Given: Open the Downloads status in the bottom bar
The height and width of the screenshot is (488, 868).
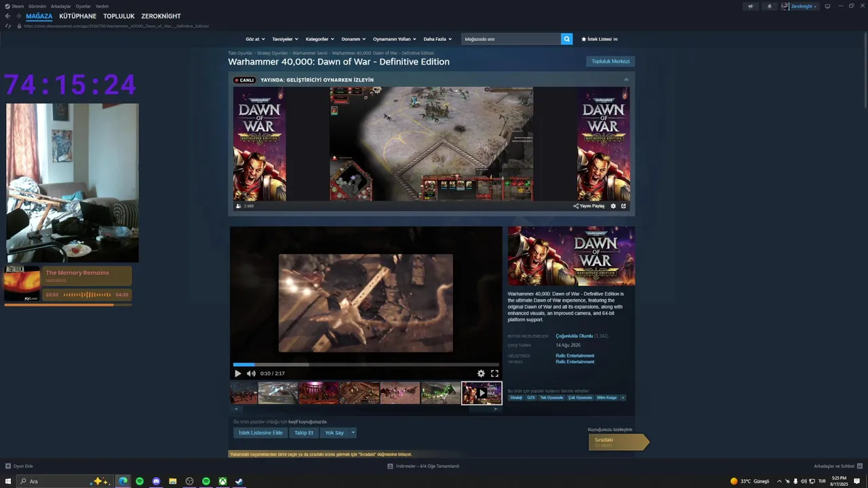Looking at the screenshot, I should [x=423, y=466].
